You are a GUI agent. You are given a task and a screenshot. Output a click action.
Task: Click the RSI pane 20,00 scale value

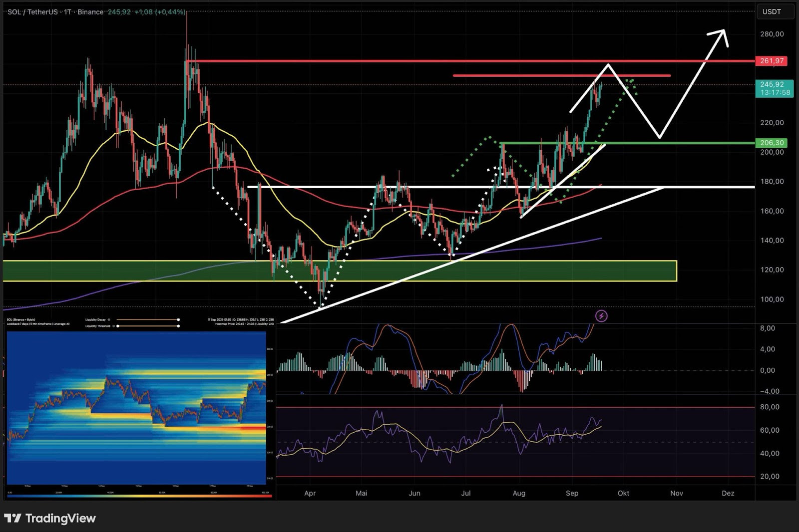pyautogui.click(x=770, y=476)
